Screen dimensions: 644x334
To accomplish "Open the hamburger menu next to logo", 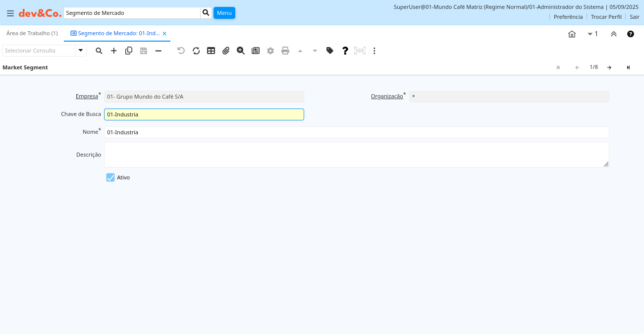I will tap(10, 13).
